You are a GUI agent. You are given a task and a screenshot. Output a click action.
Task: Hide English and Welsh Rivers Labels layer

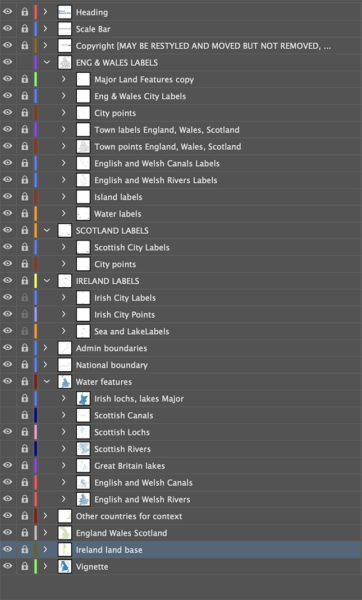click(x=8, y=180)
